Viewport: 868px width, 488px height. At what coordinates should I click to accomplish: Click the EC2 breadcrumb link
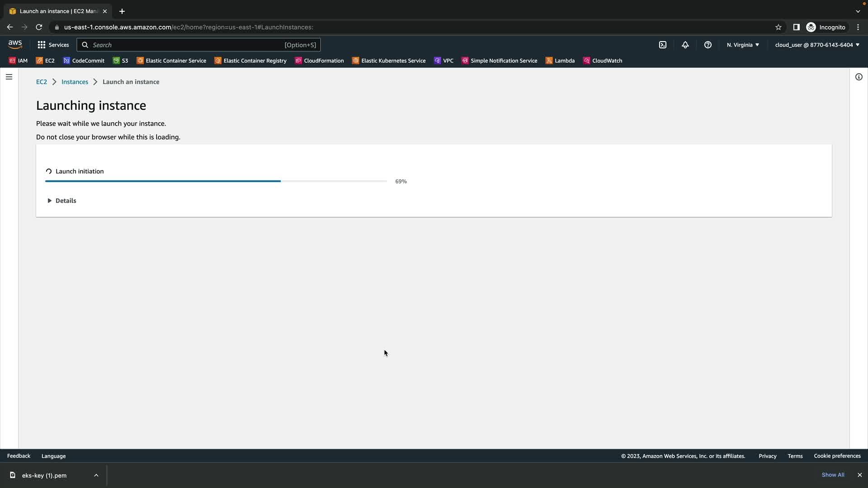41,82
